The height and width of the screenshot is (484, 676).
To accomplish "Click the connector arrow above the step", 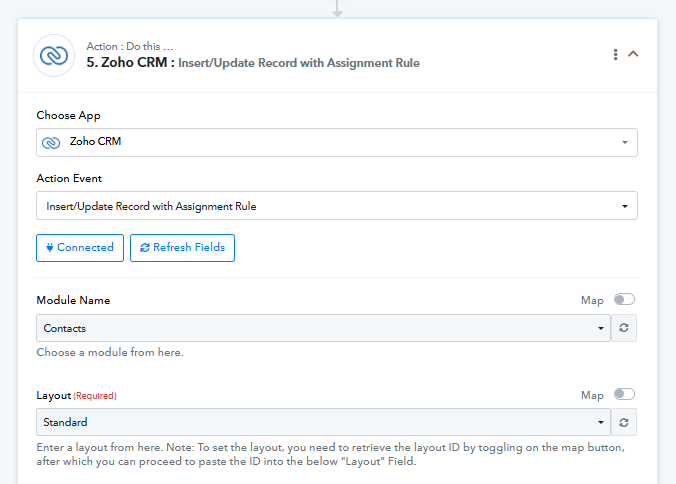I will click(337, 8).
